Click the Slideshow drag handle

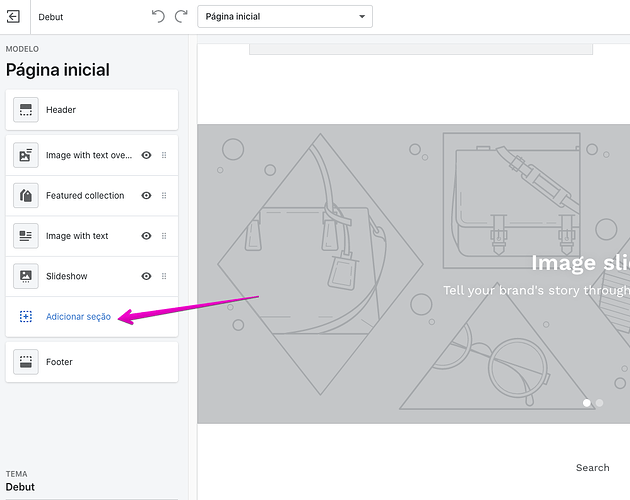(x=164, y=276)
